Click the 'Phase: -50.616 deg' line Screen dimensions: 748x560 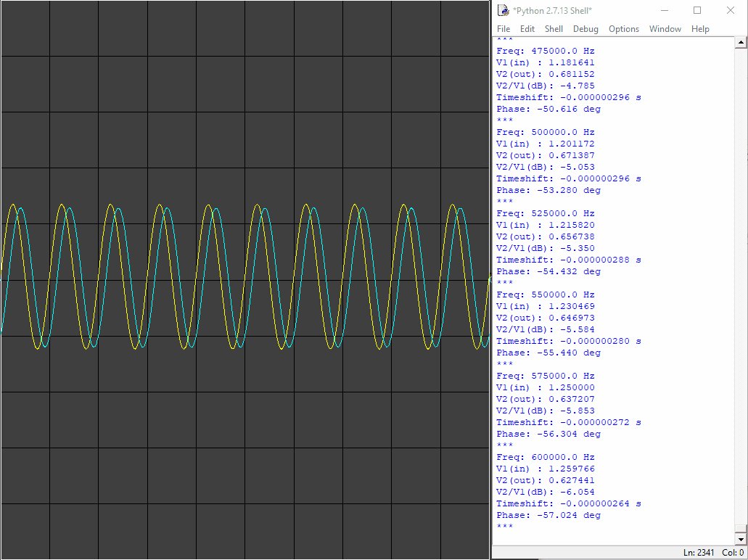(548, 109)
